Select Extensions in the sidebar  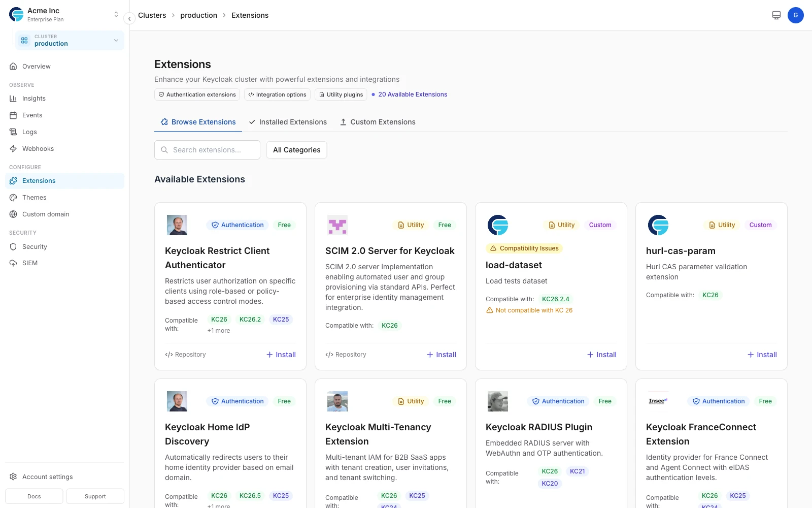click(x=64, y=181)
